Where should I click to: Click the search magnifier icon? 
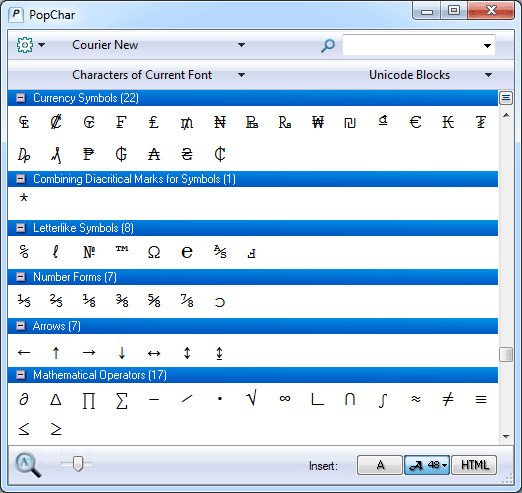pyautogui.click(x=328, y=46)
